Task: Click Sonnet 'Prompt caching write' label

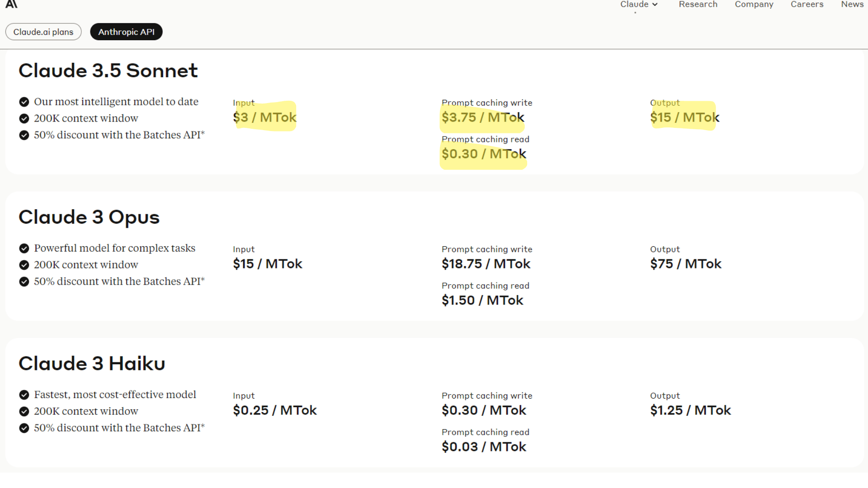Action: [487, 103]
